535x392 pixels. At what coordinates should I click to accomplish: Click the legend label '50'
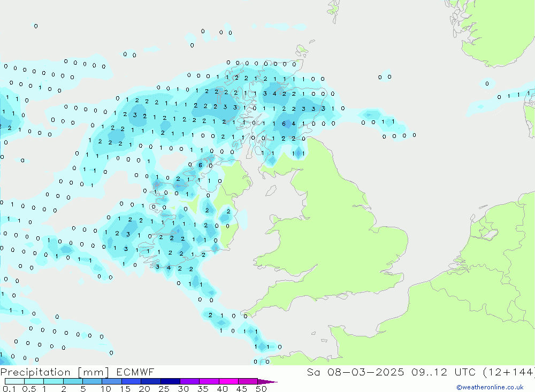tap(262, 389)
